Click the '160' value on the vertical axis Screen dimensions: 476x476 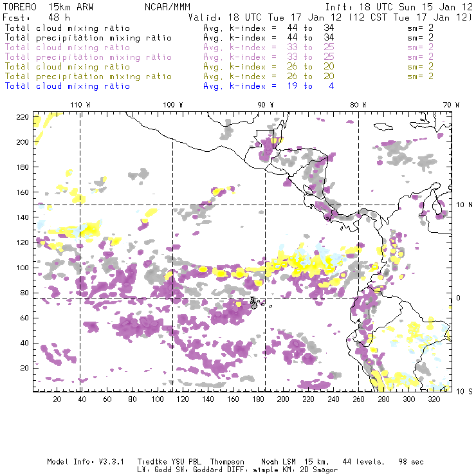point(23,192)
